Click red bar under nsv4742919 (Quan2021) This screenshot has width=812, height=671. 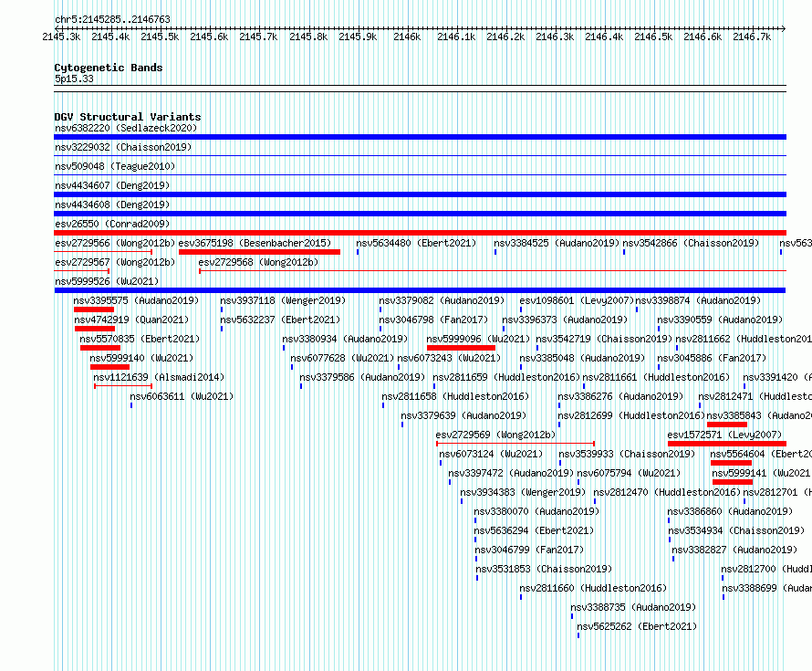point(95,329)
